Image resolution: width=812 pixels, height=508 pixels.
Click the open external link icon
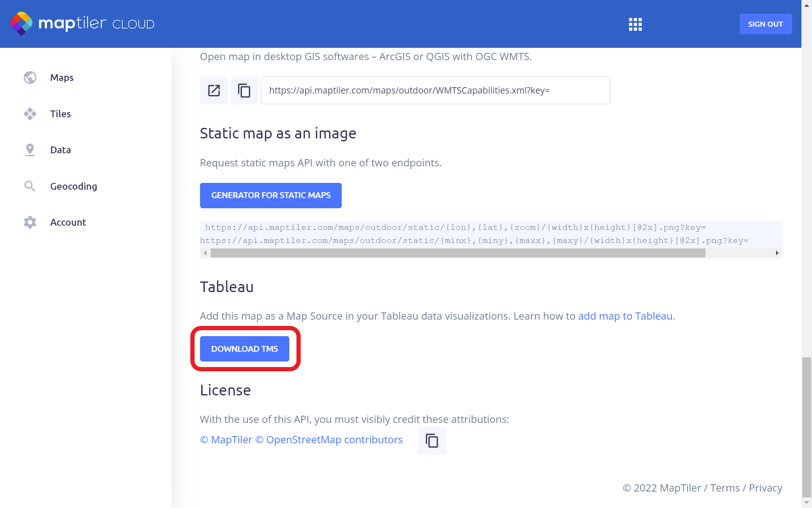point(214,90)
